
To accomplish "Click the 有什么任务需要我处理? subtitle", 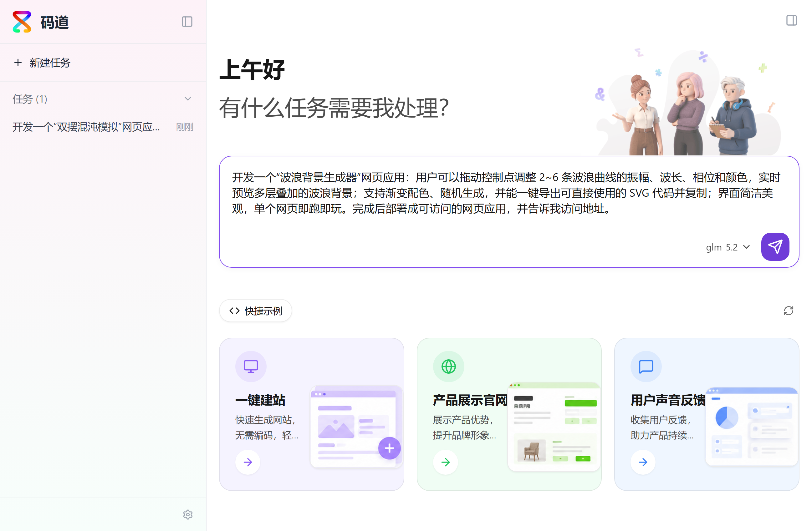I will (334, 108).
